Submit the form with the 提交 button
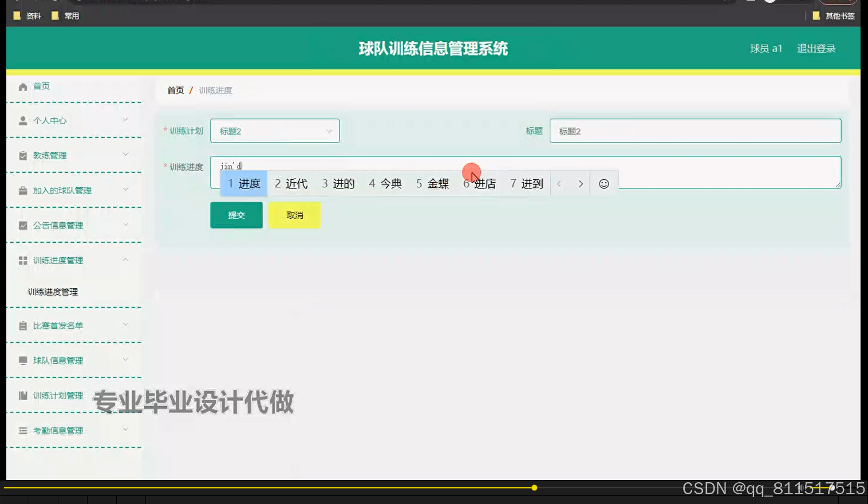Screen dimensions: 868x504 tap(236, 215)
